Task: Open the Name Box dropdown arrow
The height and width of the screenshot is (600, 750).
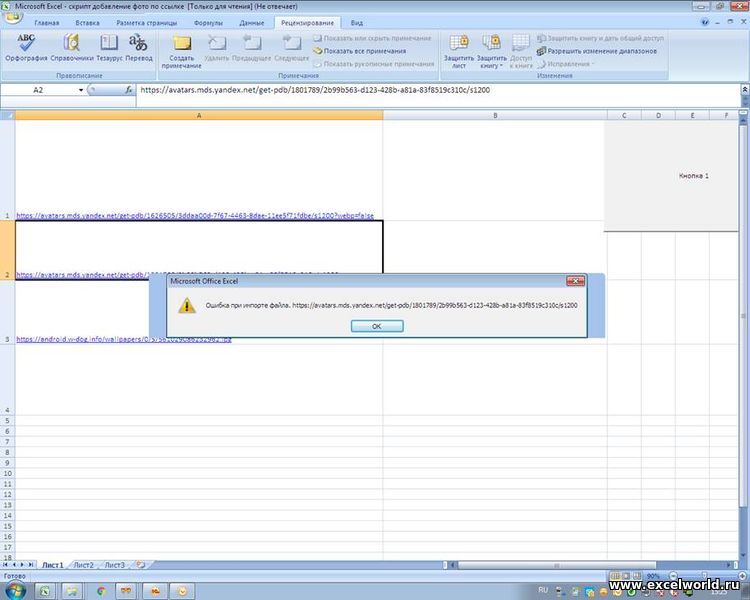Action: tap(81, 90)
